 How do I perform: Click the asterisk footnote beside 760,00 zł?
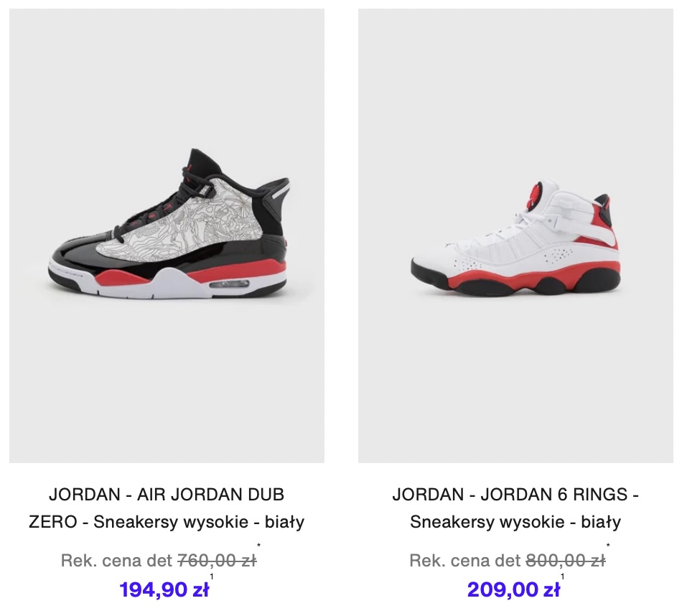pos(258,545)
